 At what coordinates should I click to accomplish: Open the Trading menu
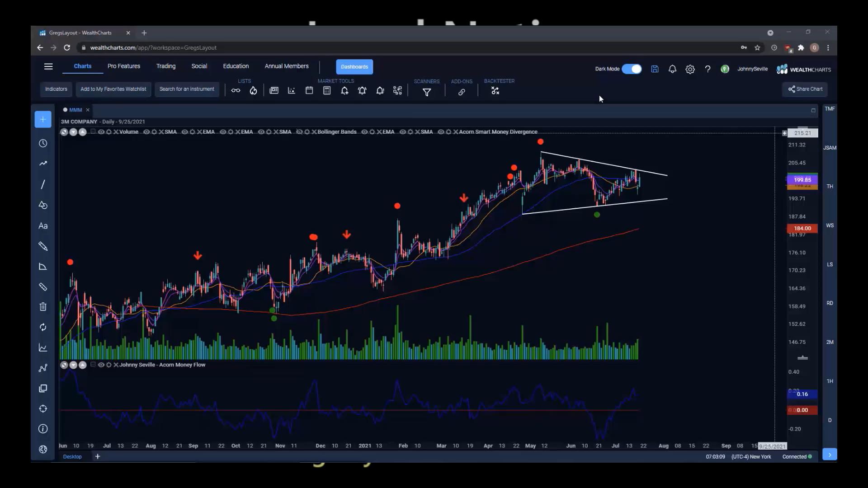[x=166, y=66]
